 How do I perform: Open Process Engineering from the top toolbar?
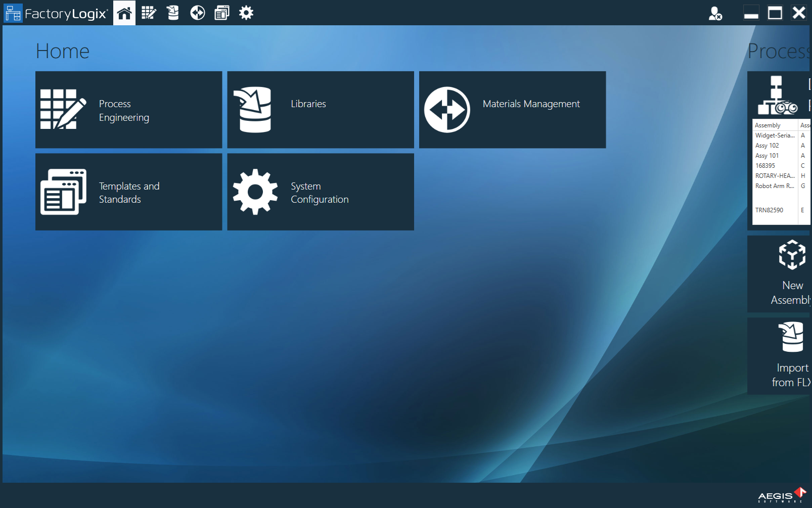click(149, 13)
